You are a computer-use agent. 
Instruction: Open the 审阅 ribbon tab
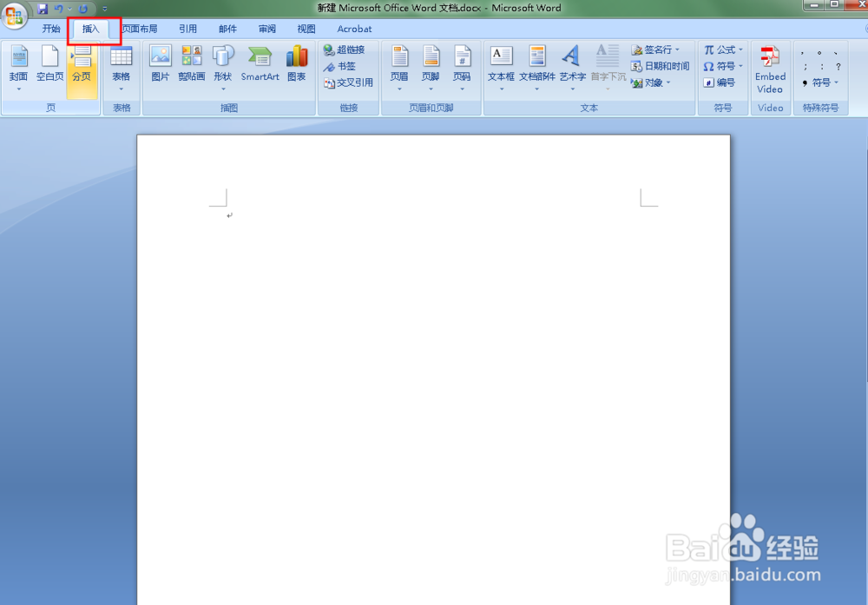[266, 29]
